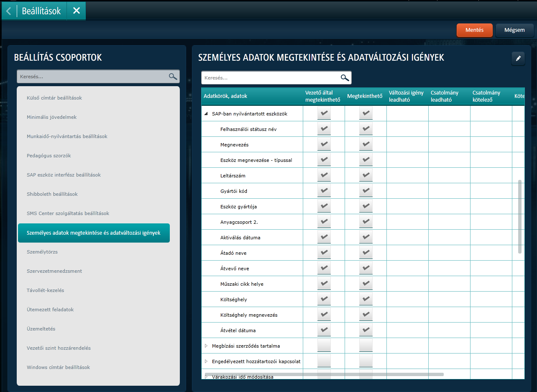
Task: Expand Megbízási szerződés tartalma row
Action: [x=206, y=346]
